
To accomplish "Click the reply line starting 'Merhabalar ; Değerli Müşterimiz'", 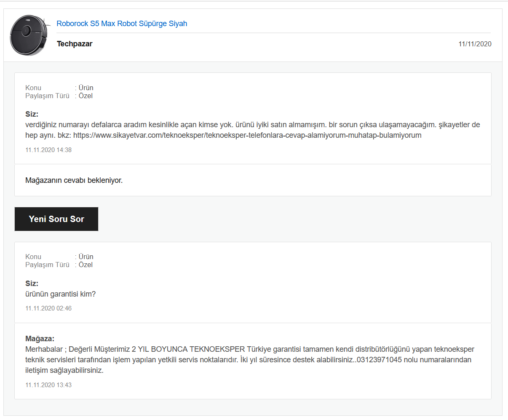I will tap(250, 349).
